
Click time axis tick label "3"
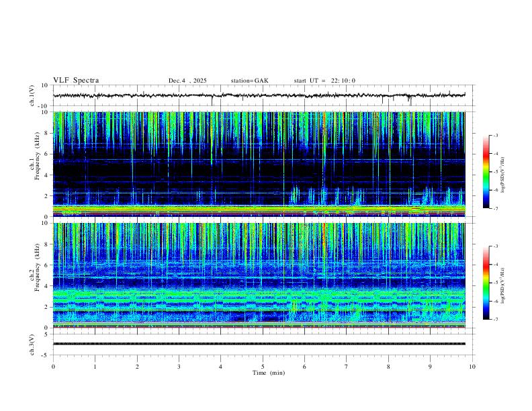point(179,367)
